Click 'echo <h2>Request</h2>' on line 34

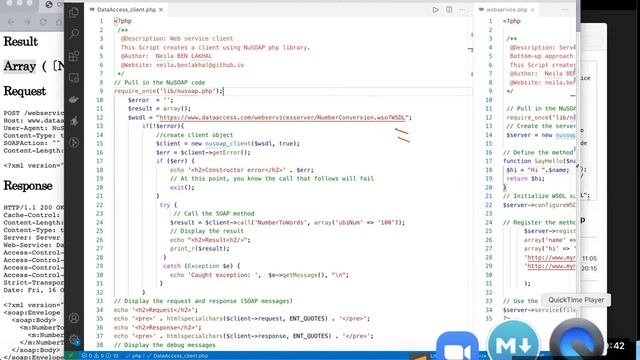[x=156, y=310]
